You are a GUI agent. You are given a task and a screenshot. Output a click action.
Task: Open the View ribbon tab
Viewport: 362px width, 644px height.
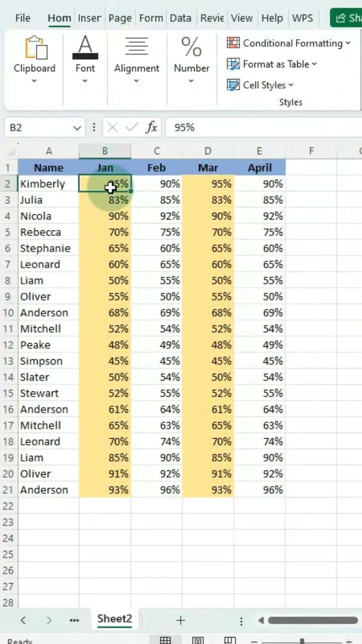click(241, 18)
